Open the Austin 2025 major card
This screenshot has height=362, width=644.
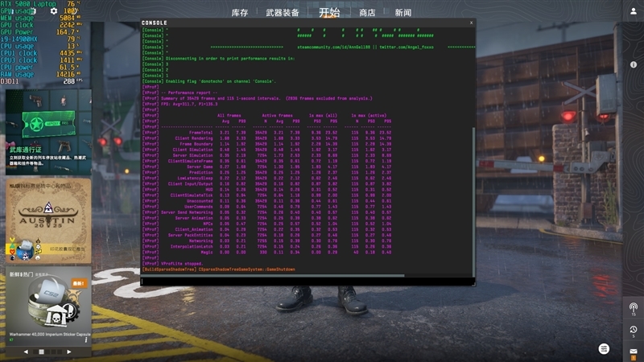48,220
